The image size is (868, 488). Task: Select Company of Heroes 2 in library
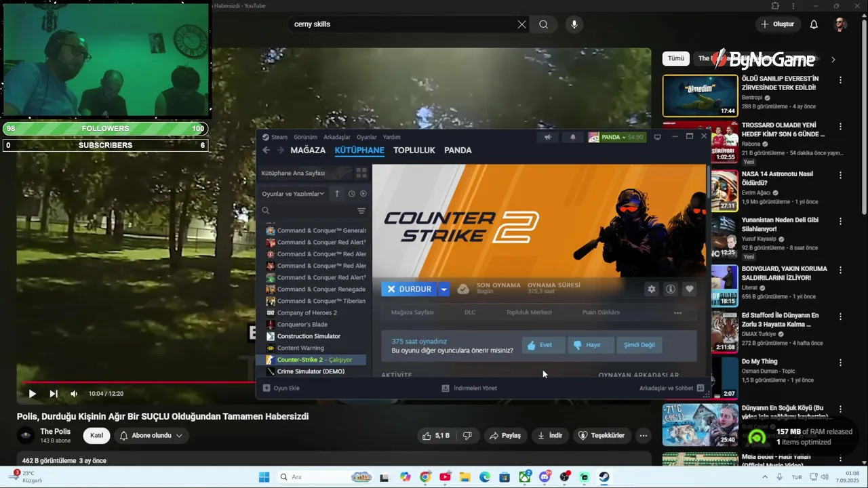point(307,312)
